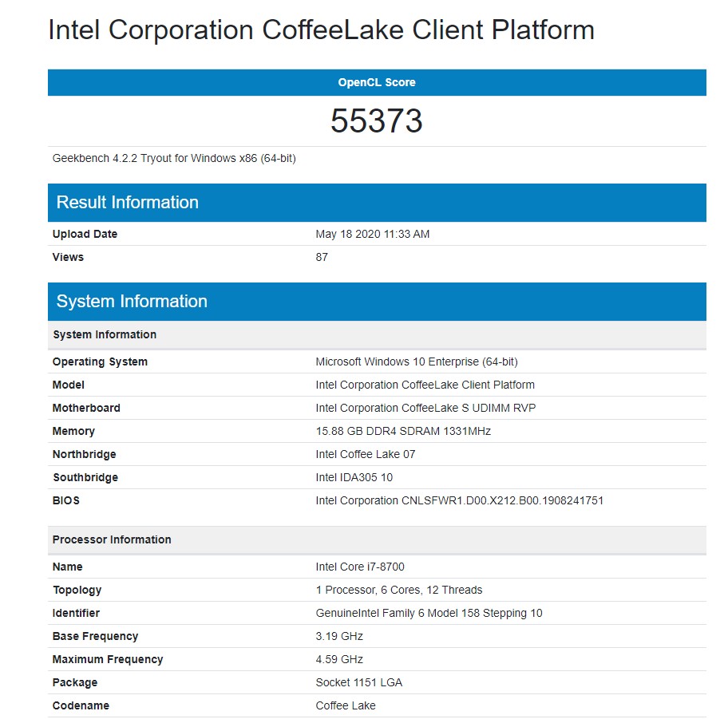Click the processor name Intel Core i7-8700
728x719 pixels.
point(360,567)
